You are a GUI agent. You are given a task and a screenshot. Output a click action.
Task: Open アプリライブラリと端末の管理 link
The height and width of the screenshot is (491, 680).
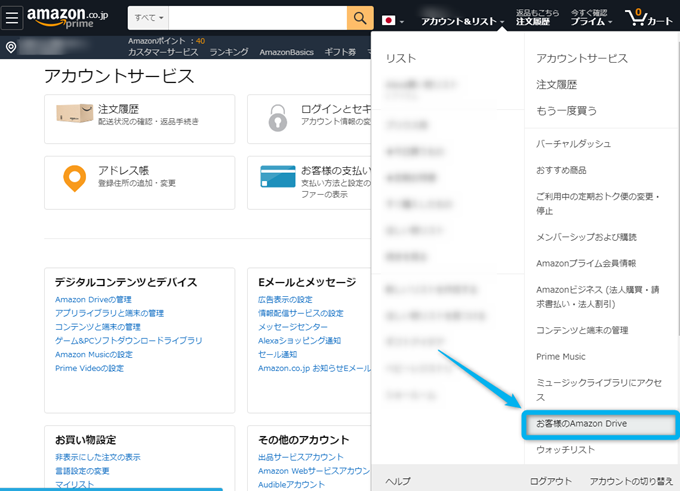[109, 313]
